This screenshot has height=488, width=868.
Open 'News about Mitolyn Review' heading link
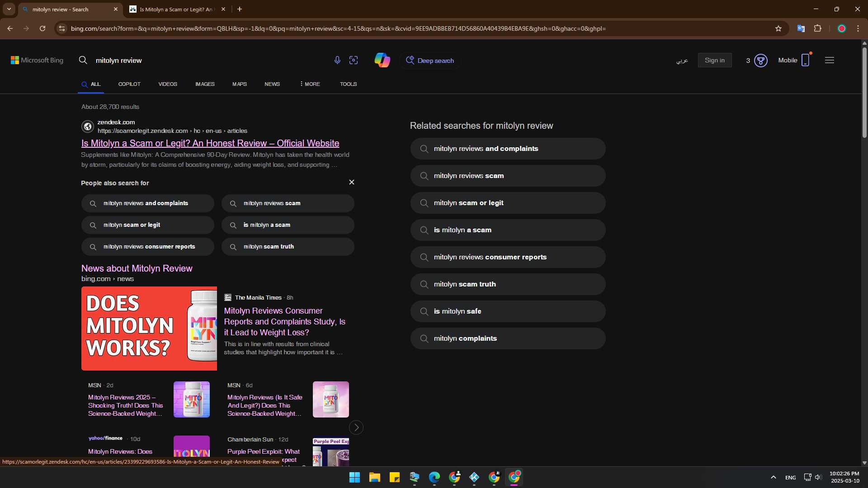click(137, 268)
